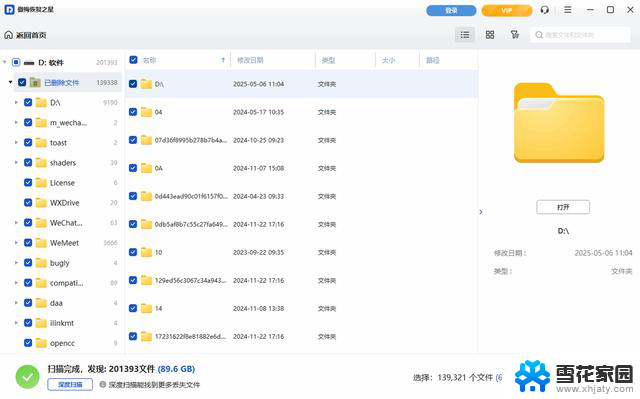Select the 07d36f8995b278b7b4a... folder row
This screenshot has height=399, width=640.
coord(301,140)
